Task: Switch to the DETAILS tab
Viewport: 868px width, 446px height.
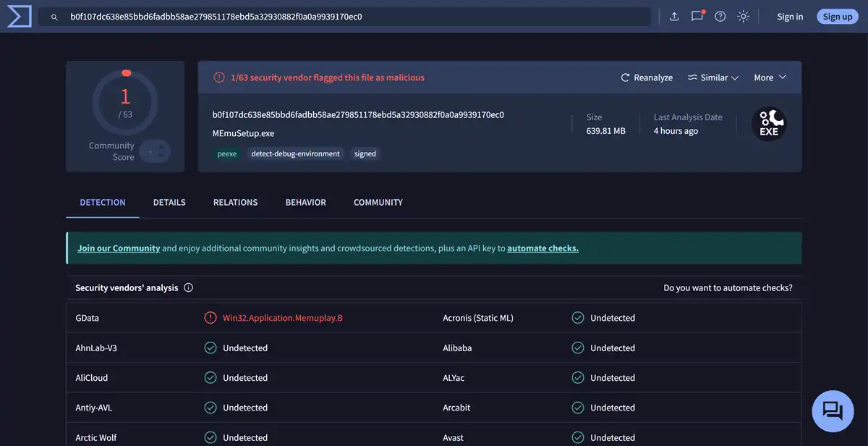Action: (169, 202)
